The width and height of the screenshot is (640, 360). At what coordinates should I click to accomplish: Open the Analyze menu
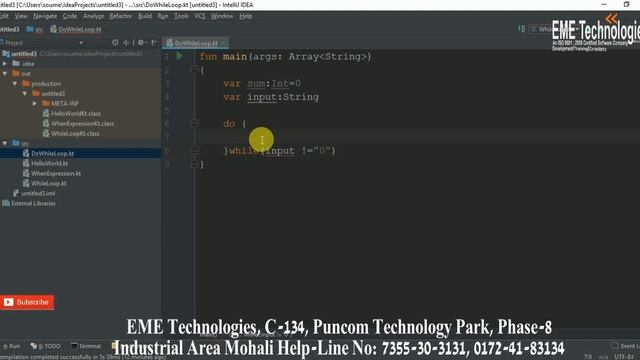pyautogui.click(x=93, y=16)
